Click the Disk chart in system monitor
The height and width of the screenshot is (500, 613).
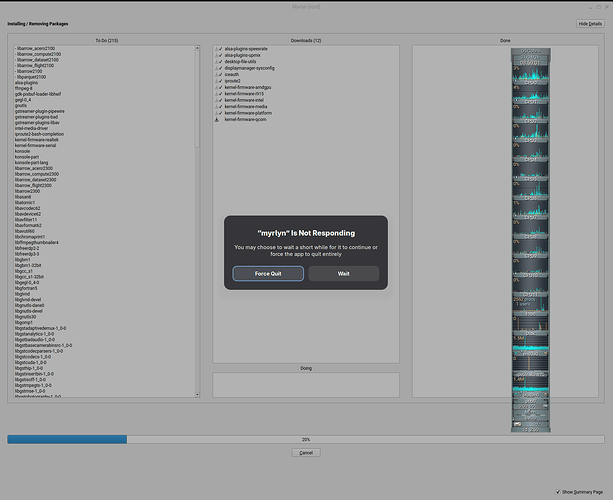[531, 326]
